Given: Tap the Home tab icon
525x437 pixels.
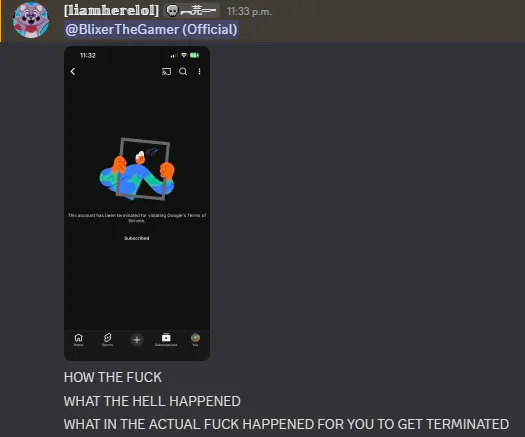Looking at the screenshot, I should click(78, 339).
